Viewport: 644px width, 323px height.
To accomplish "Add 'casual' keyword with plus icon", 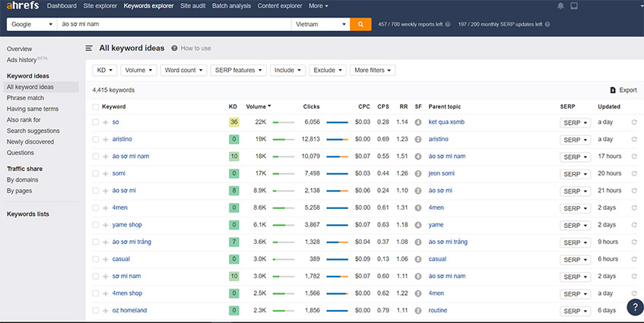I will [106, 259].
